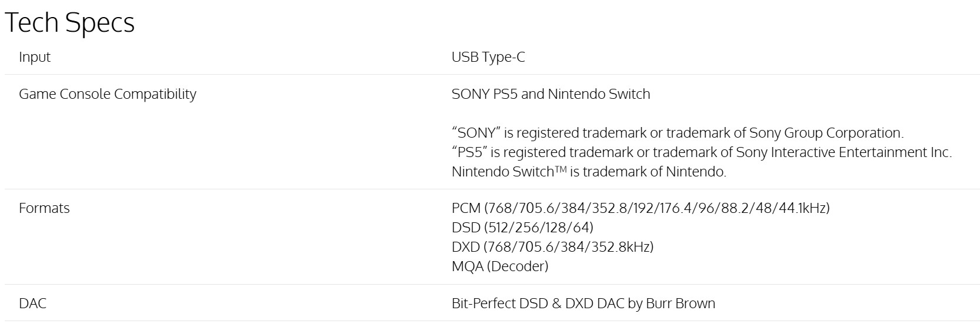Click the MQA (Decoder) text
This screenshot has width=980, height=327.
tap(499, 266)
